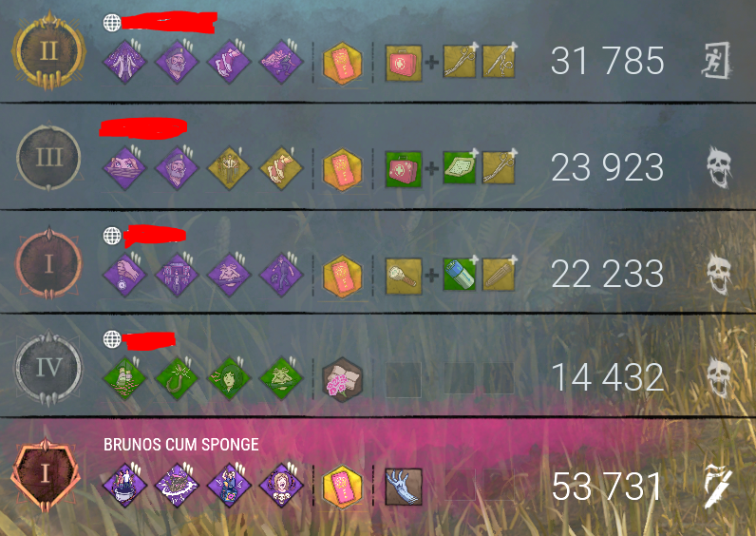The image size is (756, 536).
Task: Click the pink flowers offering icon
Action: [342, 377]
